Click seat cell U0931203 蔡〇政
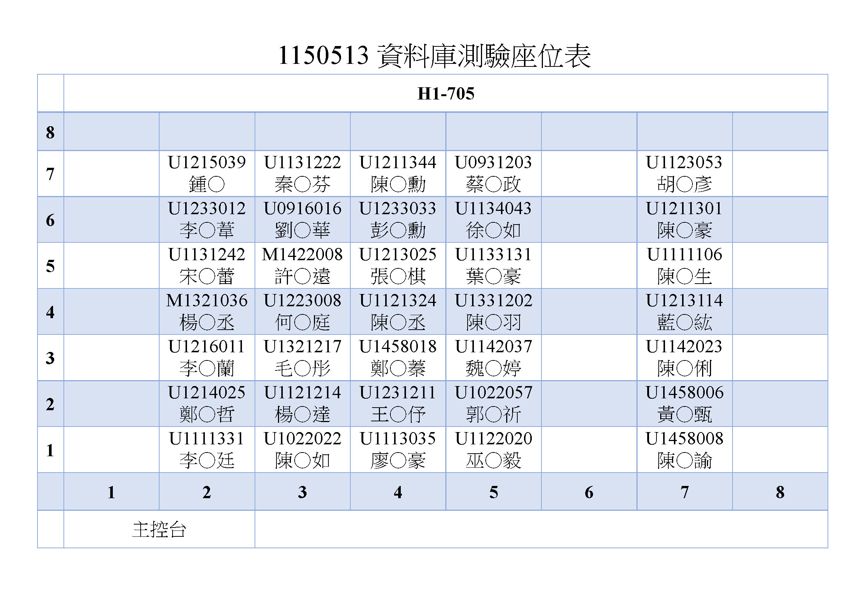The height and width of the screenshot is (614, 868). click(494, 173)
